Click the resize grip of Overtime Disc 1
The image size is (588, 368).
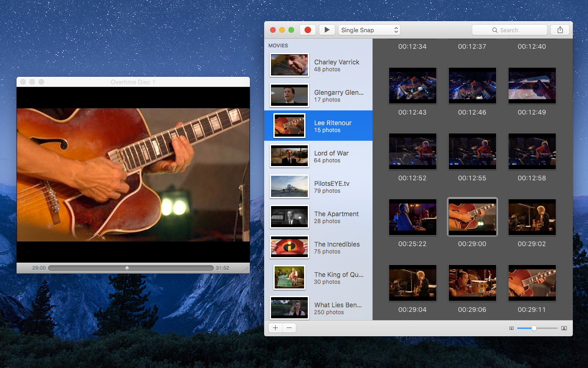[246, 269]
